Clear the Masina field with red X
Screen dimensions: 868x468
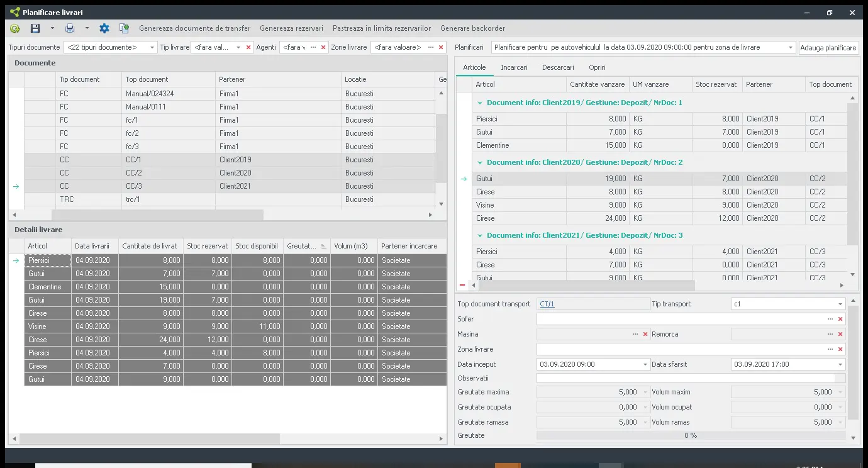tap(645, 334)
